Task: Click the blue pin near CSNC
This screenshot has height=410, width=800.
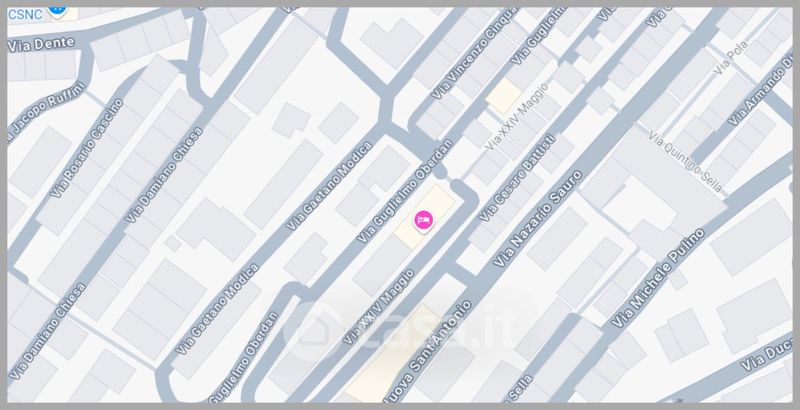Action: point(57,10)
